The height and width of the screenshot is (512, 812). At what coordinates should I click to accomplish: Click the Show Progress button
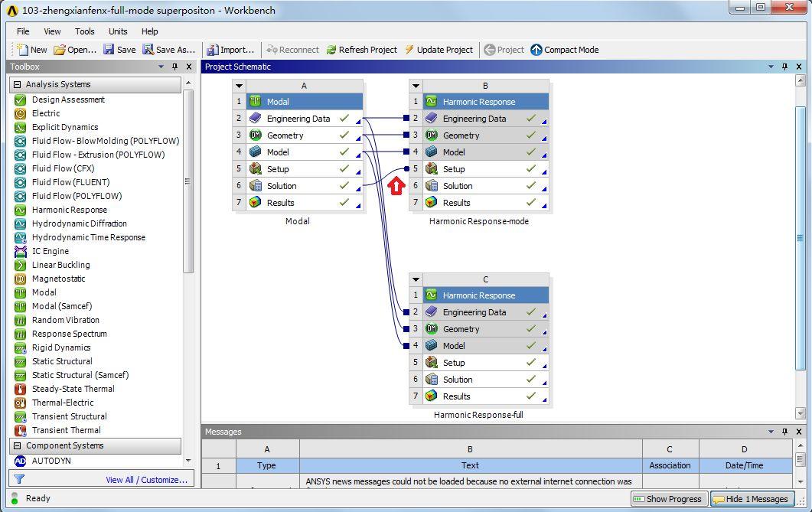(x=669, y=498)
